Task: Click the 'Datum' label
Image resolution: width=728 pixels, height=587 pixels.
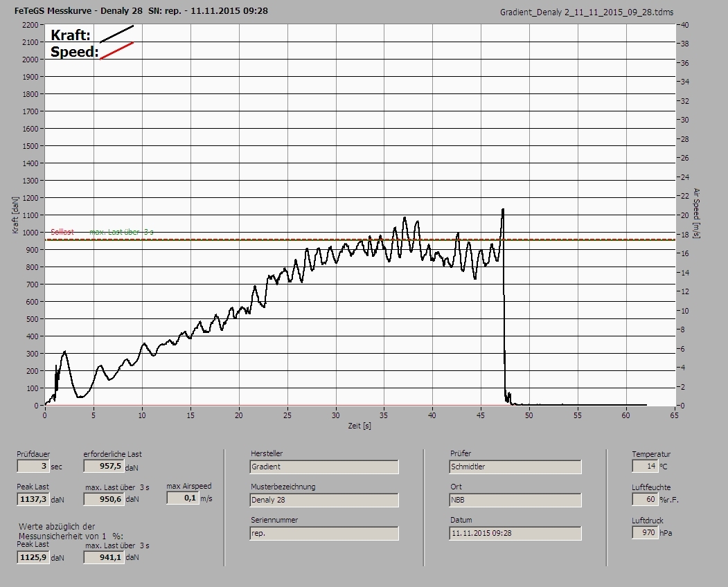Action: [461, 520]
